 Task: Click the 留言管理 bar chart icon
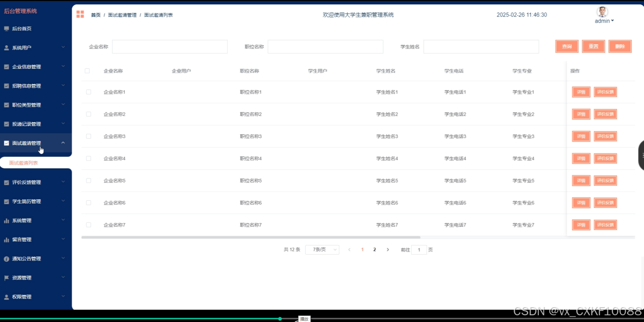pyautogui.click(x=6, y=240)
